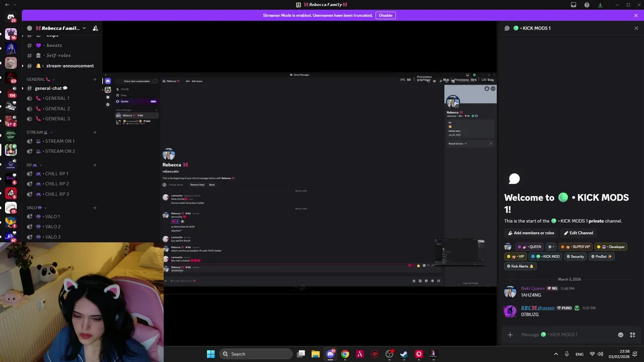Open the Security role chip
This screenshot has height=362, width=644.
(x=575, y=256)
